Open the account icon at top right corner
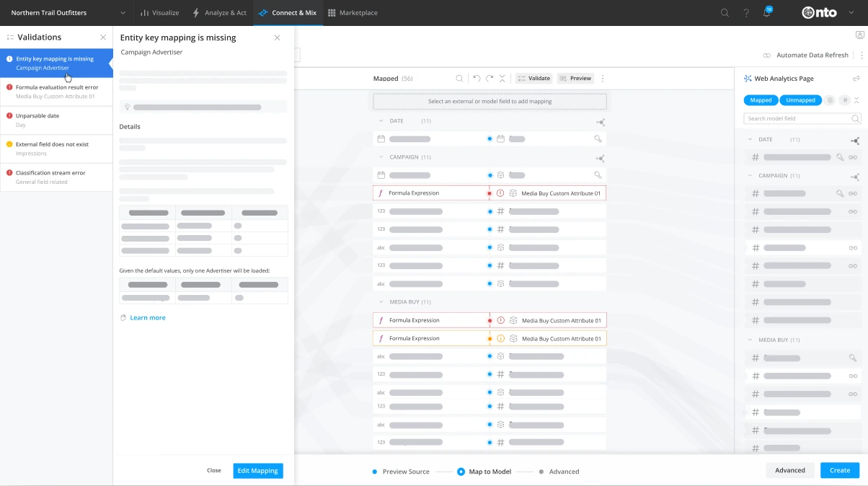The image size is (868, 486). coord(860,35)
